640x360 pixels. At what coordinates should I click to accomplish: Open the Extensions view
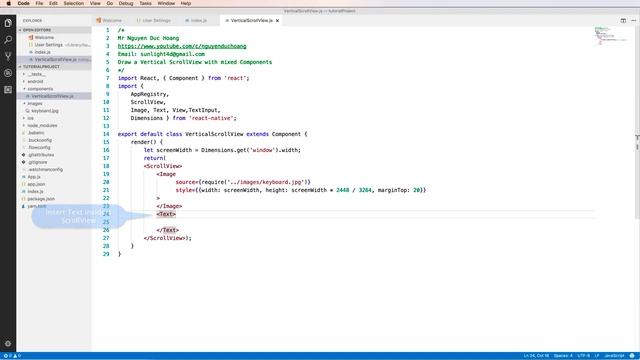[x=8, y=90]
